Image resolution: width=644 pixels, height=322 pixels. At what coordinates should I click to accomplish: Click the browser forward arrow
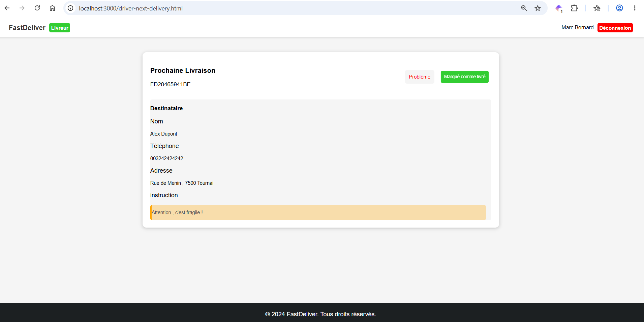(x=22, y=8)
